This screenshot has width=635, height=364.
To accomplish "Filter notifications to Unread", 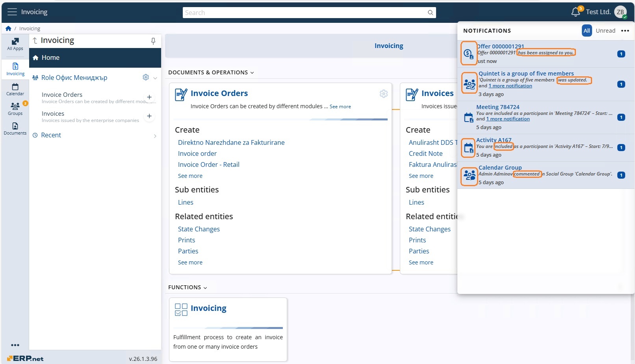I will 605,31.
